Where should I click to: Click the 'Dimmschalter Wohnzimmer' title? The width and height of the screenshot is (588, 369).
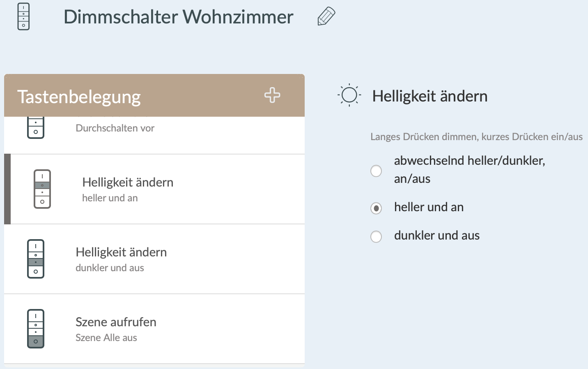[x=178, y=17]
